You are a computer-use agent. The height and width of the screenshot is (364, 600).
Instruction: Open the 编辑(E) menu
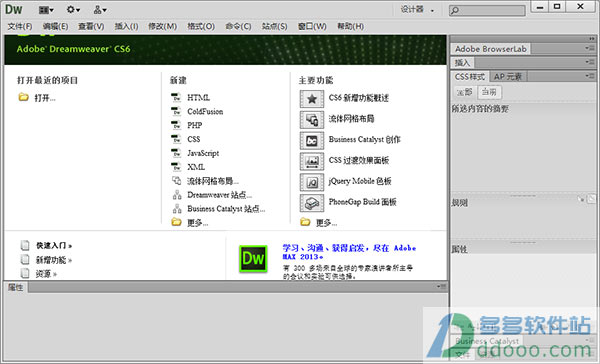pyautogui.click(x=55, y=26)
